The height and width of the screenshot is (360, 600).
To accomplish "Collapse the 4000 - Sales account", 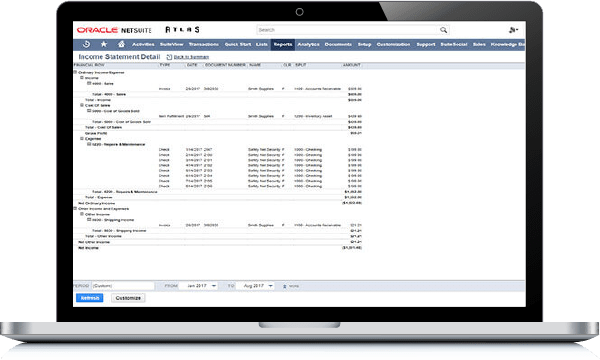I will [89, 83].
